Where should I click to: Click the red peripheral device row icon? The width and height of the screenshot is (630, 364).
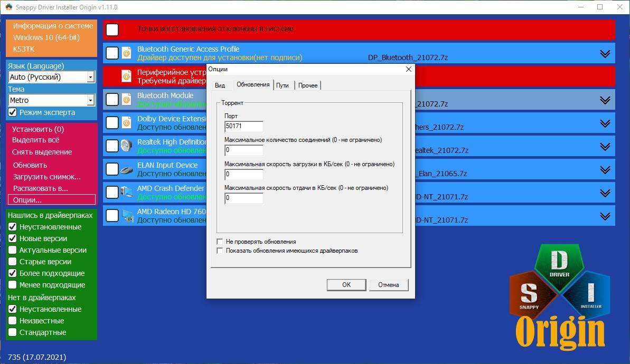click(x=127, y=76)
